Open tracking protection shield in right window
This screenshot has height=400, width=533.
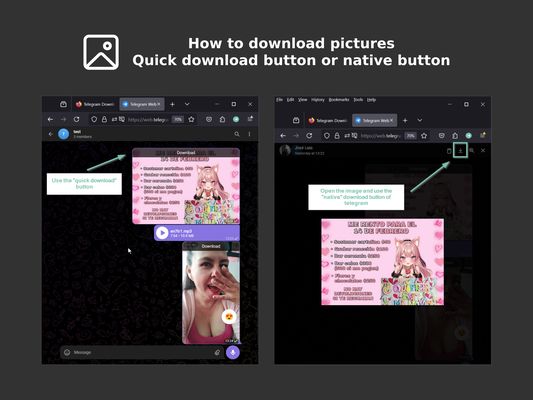tap(327, 136)
